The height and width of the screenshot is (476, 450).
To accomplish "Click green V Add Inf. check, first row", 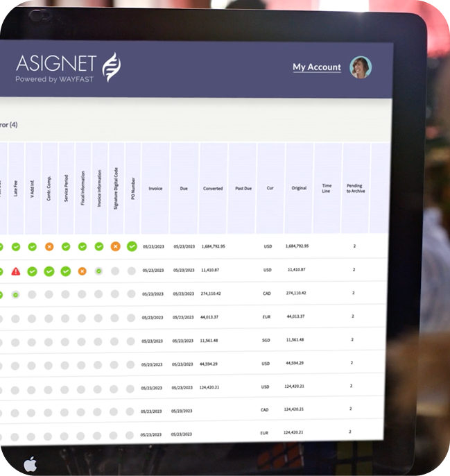I will click(32, 246).
